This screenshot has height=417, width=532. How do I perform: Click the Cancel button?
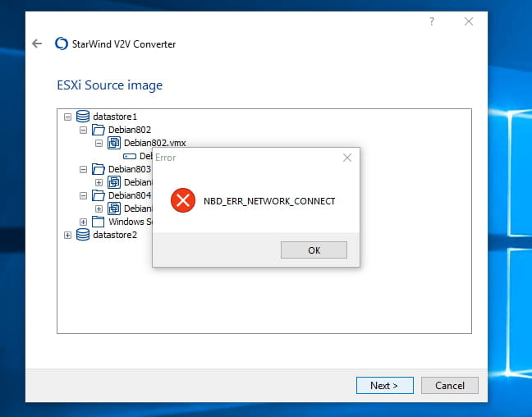coord(450,386)
